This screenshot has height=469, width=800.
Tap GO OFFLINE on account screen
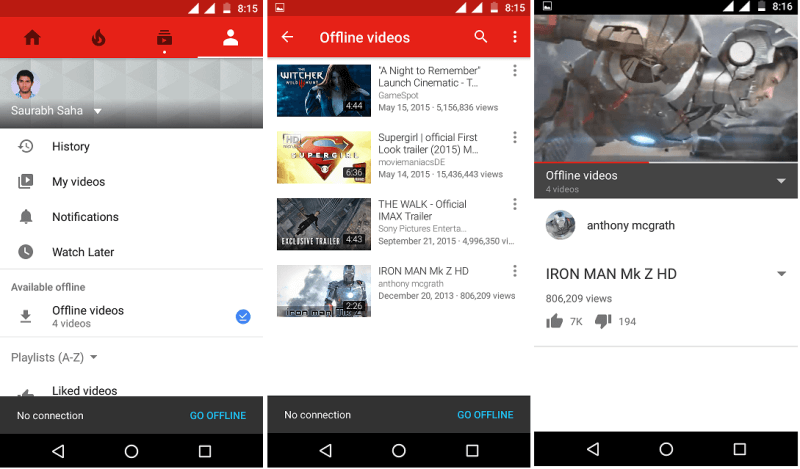pos(218,415)
